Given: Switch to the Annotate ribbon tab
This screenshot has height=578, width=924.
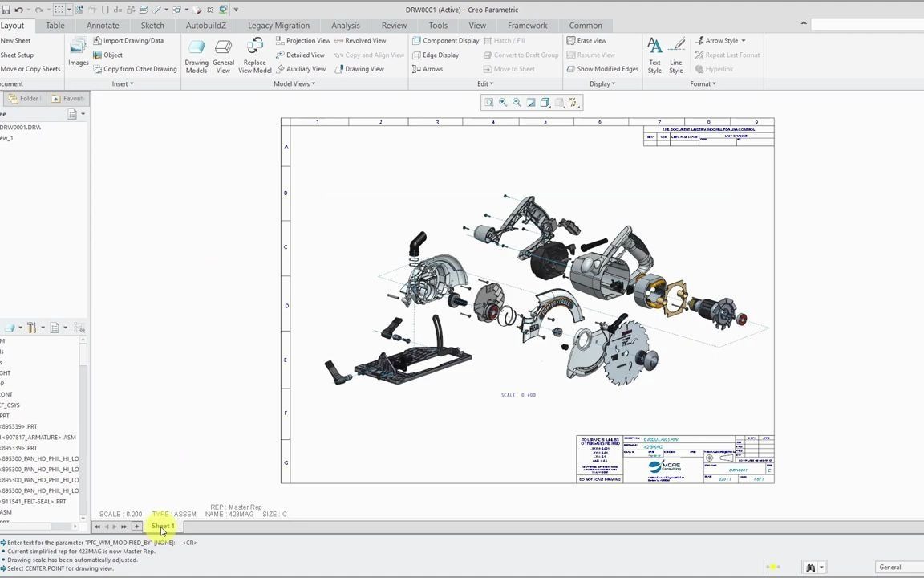Looking at the screenshot, I should pos(103,25).
